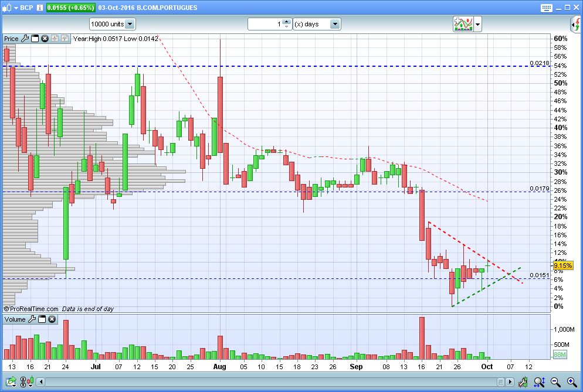Screen dimensions: 583x392
Task: Click the 500M volume axis label
Action: click(561, 345)
